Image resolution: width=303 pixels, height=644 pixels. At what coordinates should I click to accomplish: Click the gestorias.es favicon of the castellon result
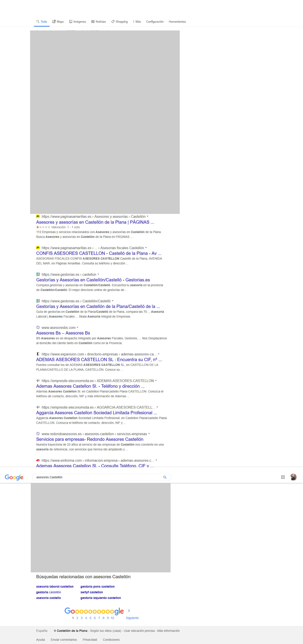point(38,274)
